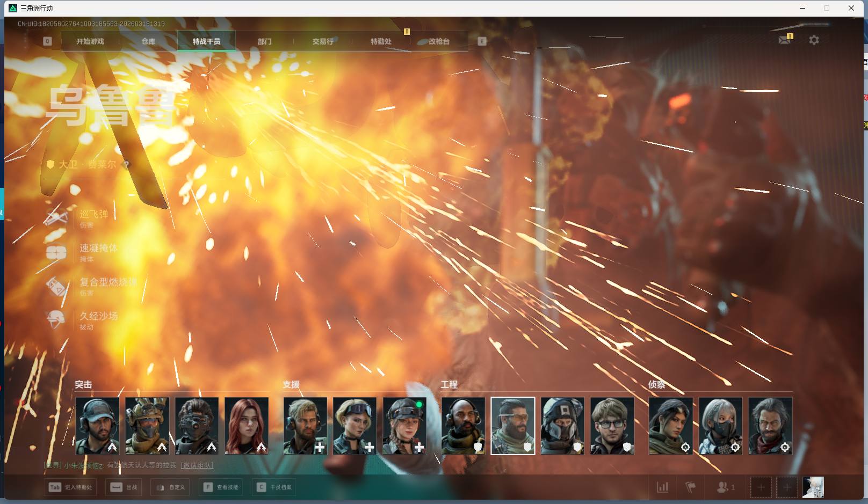Select the 突击 operator with tan helmet and mask

(147, 426)
